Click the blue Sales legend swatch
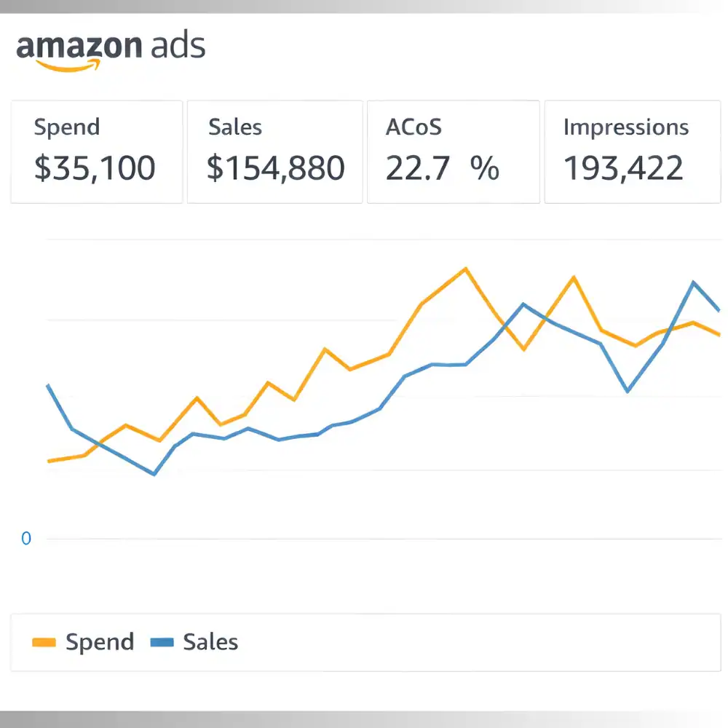This screenshot has width=728, height=728. 162,642
